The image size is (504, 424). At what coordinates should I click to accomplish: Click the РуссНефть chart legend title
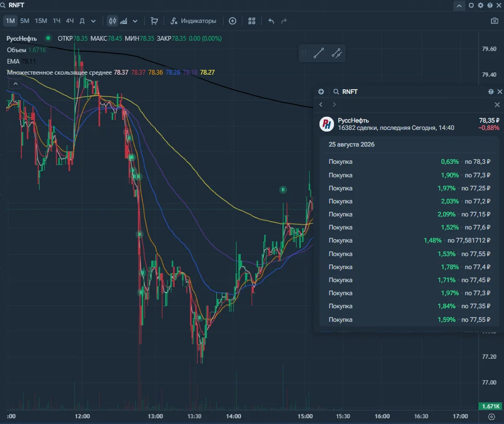[21, 38]
